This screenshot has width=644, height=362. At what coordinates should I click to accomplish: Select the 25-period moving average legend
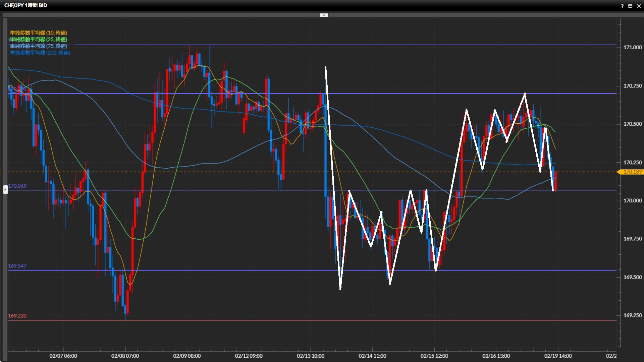[38, 39]
